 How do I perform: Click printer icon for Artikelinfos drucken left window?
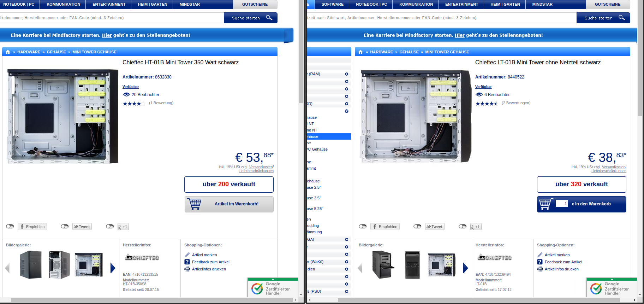[x=187, y=269]
